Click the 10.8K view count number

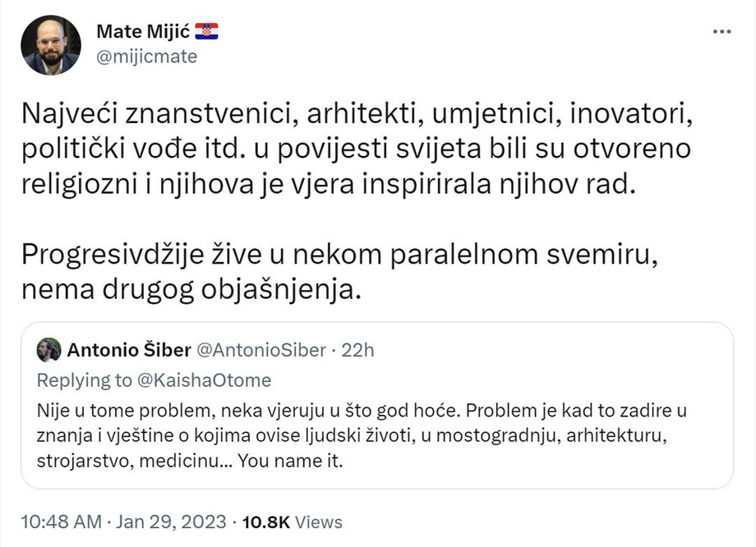point(266,522)
